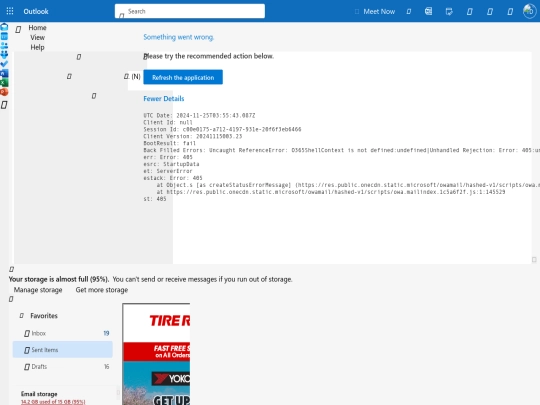Open the Sent Items folder
The image size is (540, 405).
[63, 350]
